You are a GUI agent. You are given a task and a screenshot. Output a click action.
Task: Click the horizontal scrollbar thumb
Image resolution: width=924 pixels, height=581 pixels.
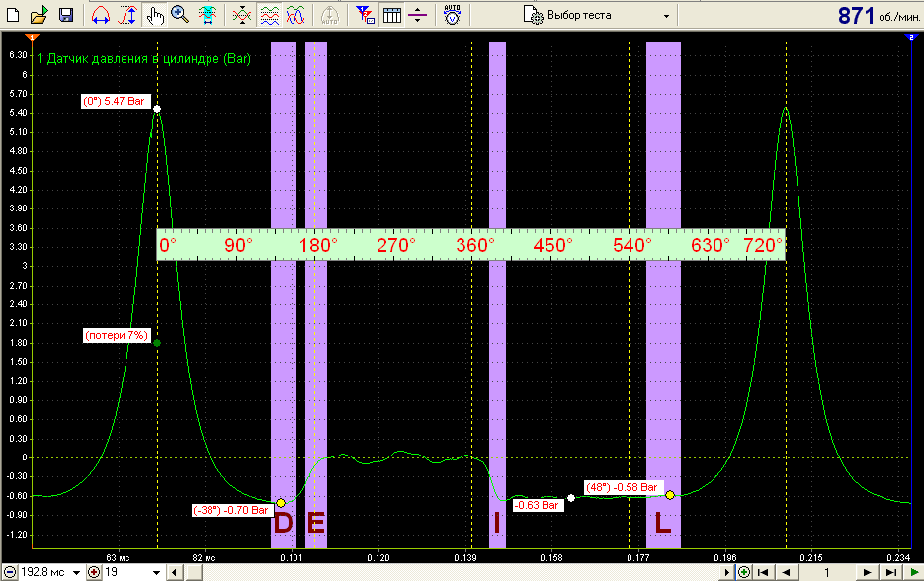click(x=194, y=573)
